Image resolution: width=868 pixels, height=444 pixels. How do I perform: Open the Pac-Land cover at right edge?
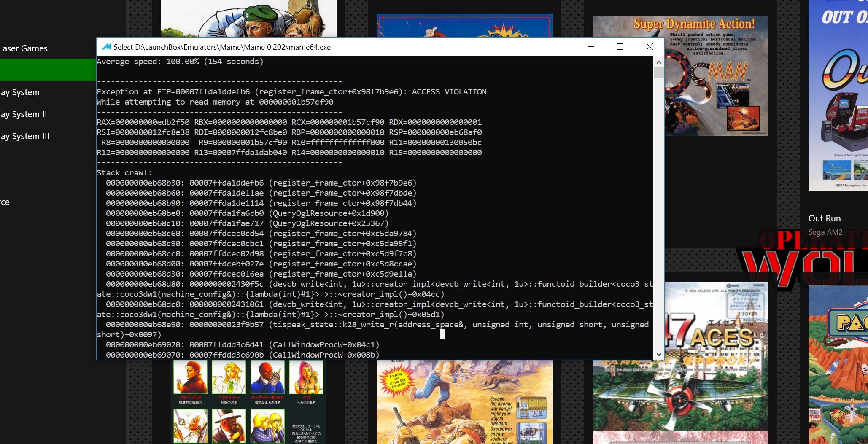click(838, 365)
